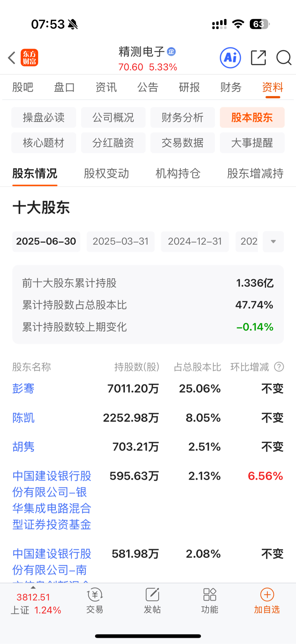
Task: Switch to the 股吧 tab
Action: click(23, 87)
